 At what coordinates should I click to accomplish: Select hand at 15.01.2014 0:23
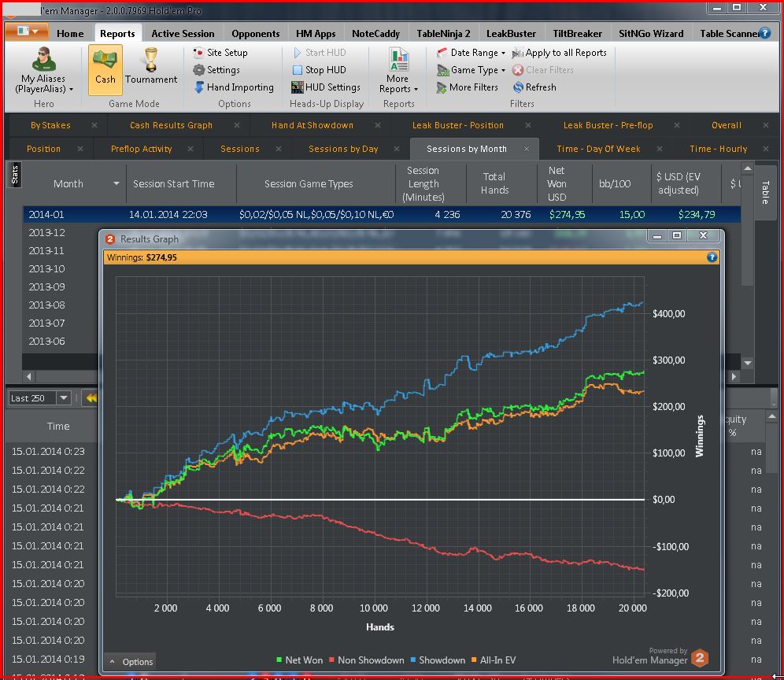click(48, 451)
